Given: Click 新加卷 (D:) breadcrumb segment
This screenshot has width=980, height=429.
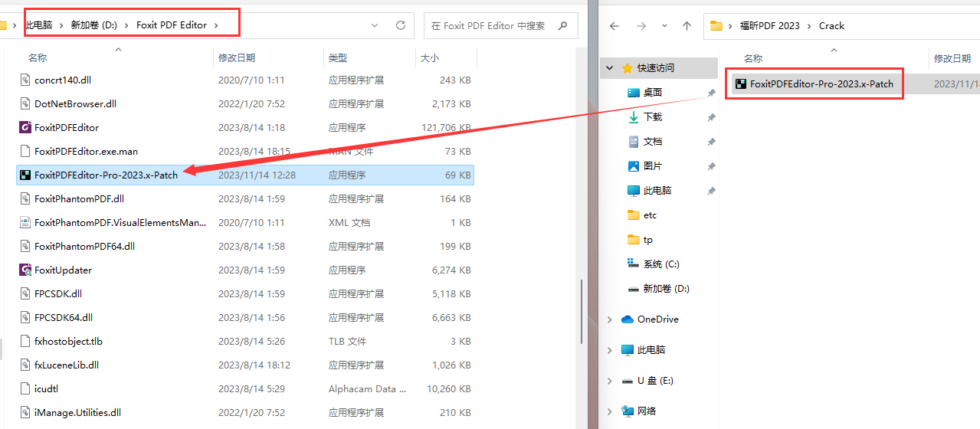Looking at the screenshot, I should coord(93,25).
